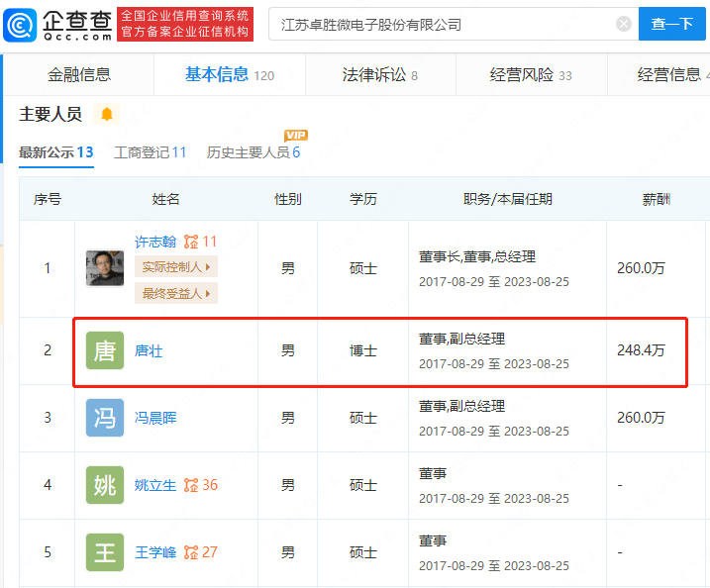
Task: Click the VIP badge above 历史主要人员
Action: coord(296,135)
